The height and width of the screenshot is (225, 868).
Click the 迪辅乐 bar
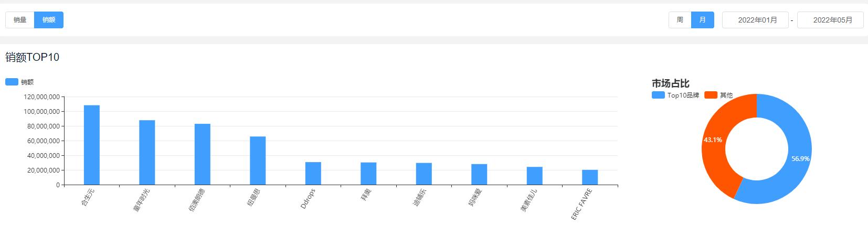(424, 174)
